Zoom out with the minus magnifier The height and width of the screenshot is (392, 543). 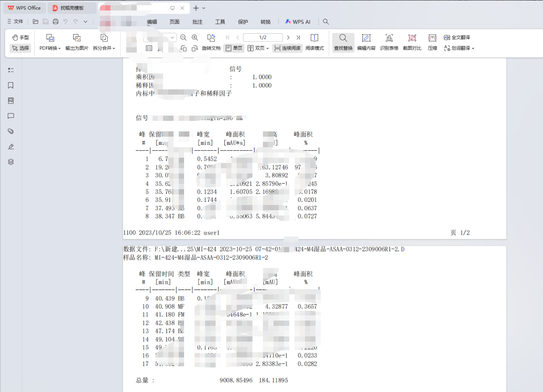click(x=183, y=38)
